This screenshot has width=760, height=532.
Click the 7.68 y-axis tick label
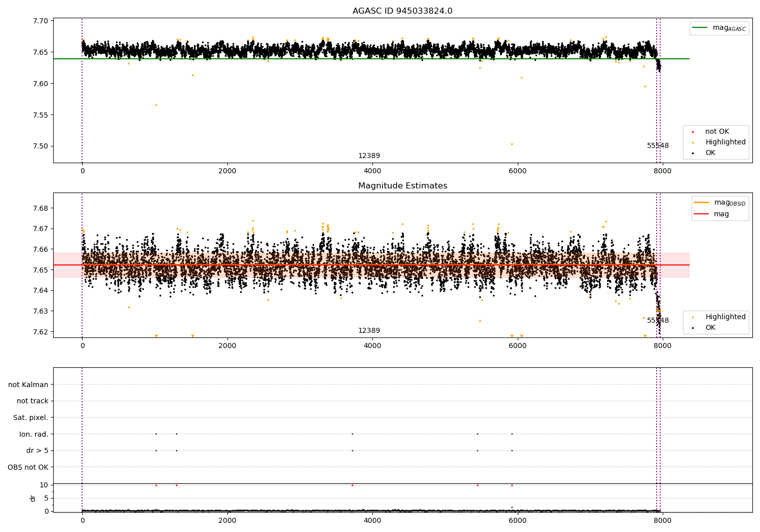[41, 208]
